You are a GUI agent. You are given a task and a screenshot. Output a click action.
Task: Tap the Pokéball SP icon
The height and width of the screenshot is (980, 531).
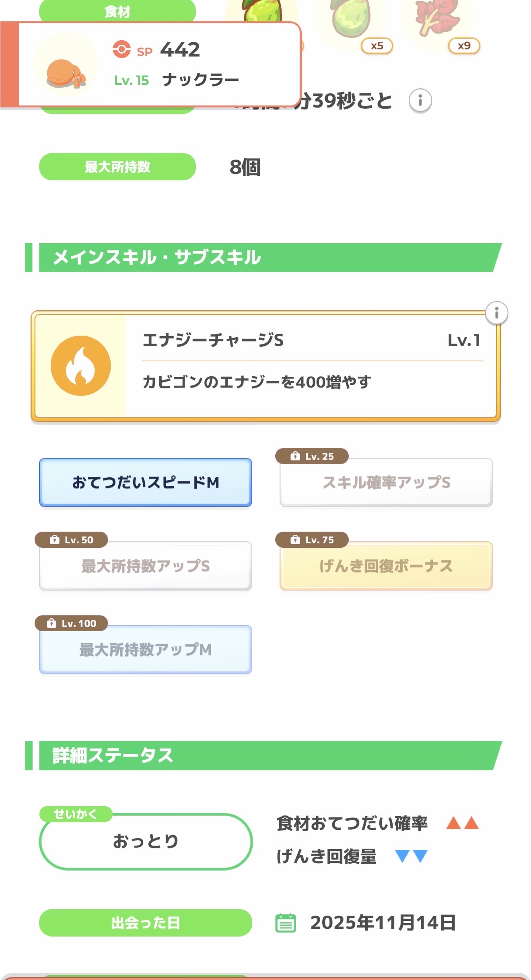tap(121, 50)
